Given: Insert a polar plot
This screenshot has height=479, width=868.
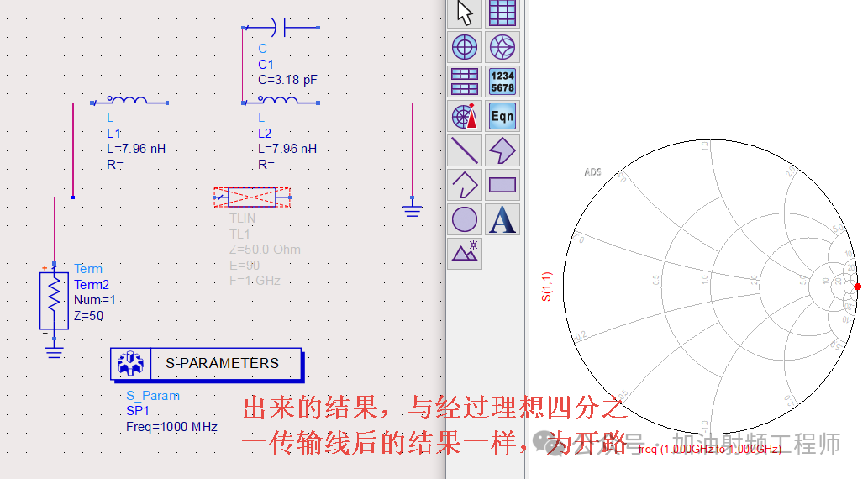Looking at the screenshot, I should 465,47.
